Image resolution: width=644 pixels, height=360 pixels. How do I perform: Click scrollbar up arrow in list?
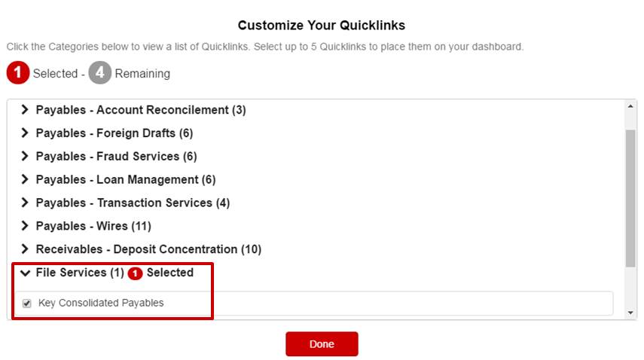[x=630, y=106]
